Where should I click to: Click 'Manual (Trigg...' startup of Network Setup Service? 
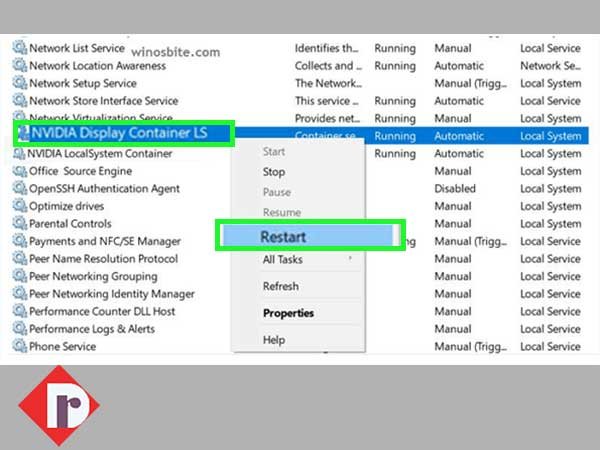click(x=471, y=83)
